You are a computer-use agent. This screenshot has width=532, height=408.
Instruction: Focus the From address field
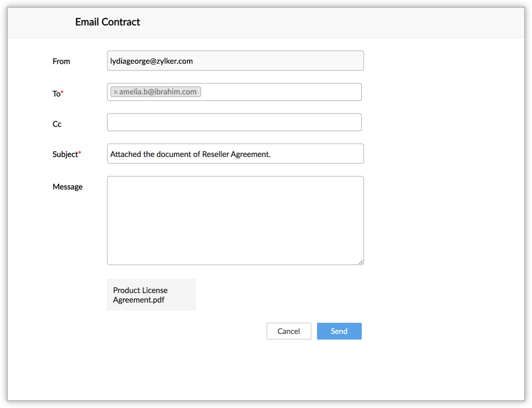[x=235, y=61]
